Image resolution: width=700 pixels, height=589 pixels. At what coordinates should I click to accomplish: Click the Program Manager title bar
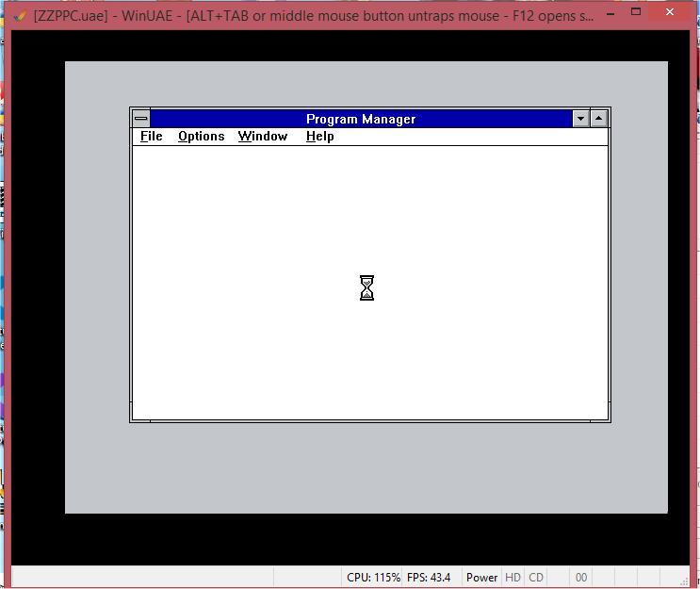point(361,119)
